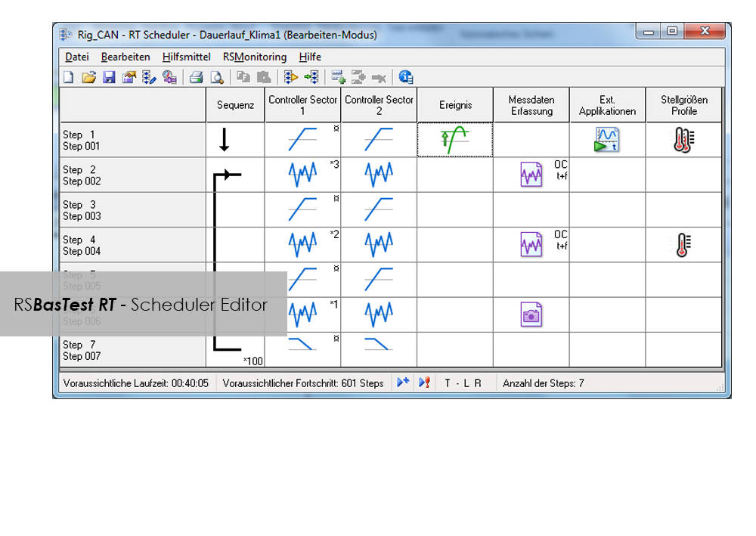Select Step 2 data acquisition icon

[531, 175]
